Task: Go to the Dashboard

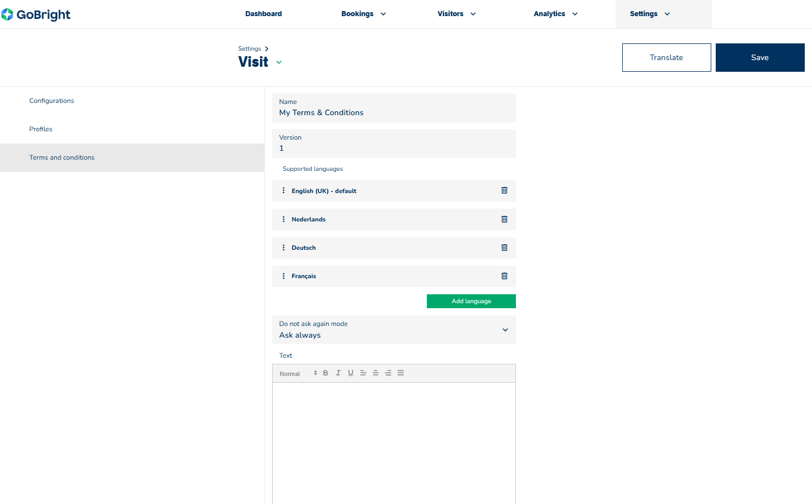Action: (x=263, y=14)
